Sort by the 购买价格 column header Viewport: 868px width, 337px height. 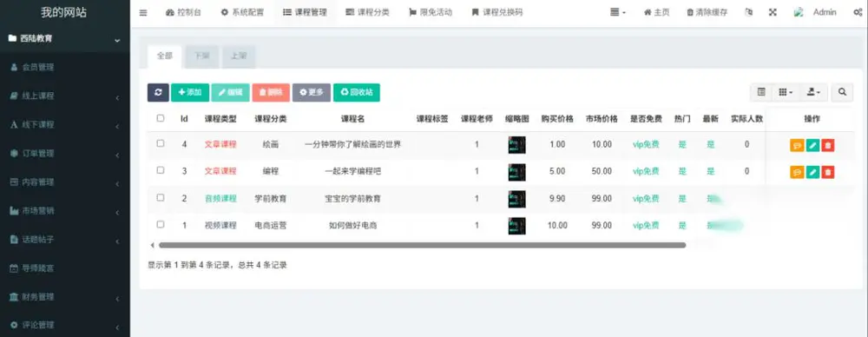[557, 119]
